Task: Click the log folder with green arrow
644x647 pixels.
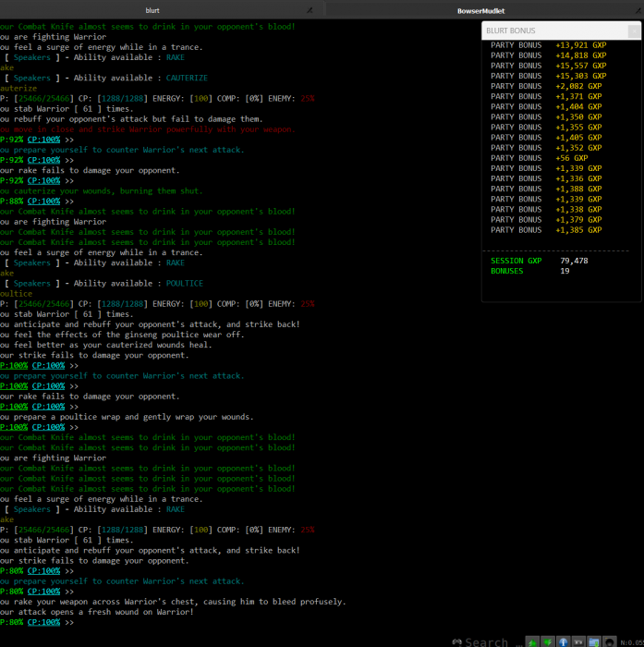Action: click(594, 642)
